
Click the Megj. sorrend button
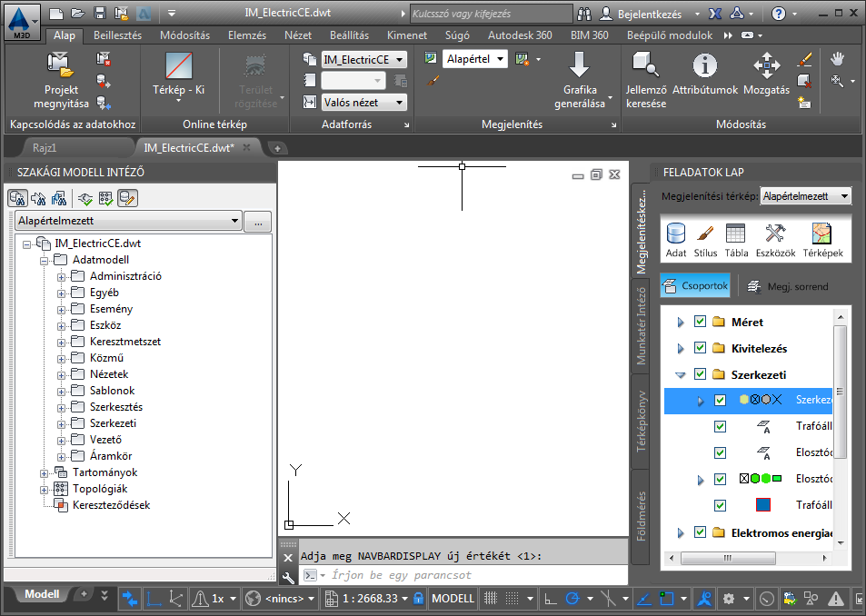(x=788, y=286)
